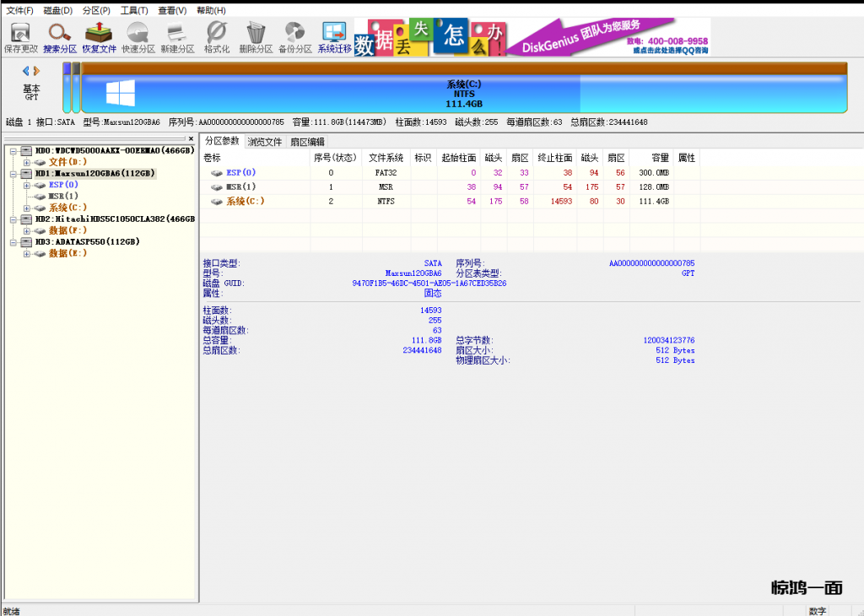Click the 备份分区 backup partition icon
The image size is (864, 616).
pyautogui.click(x=295, y=38)
